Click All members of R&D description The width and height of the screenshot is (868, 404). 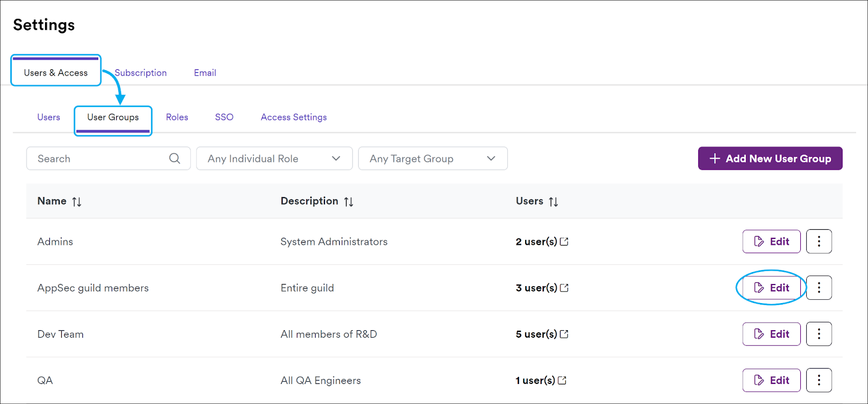click(329, 334)
